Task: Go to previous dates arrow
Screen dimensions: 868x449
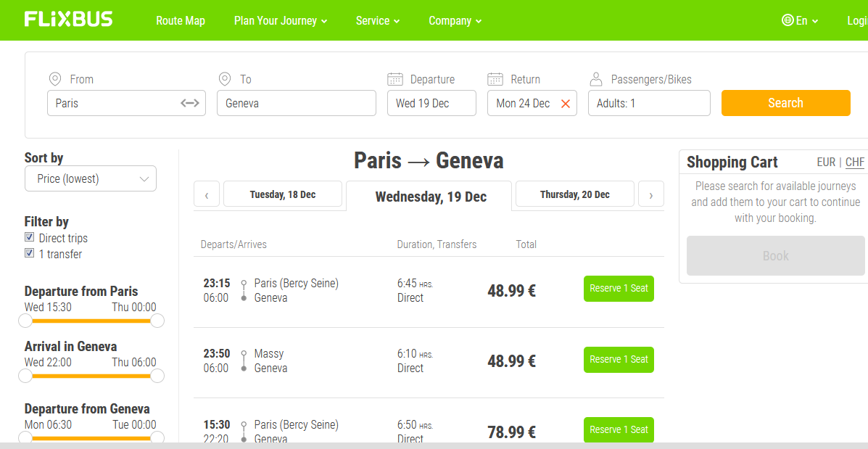Action: point(207,194)
